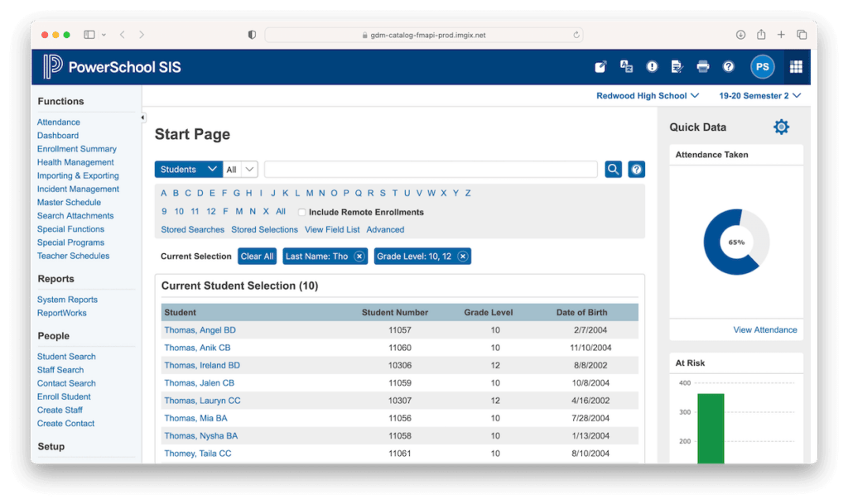Click the Safari address bar
This screenshot has width=848, height=504.
point(423,35)
